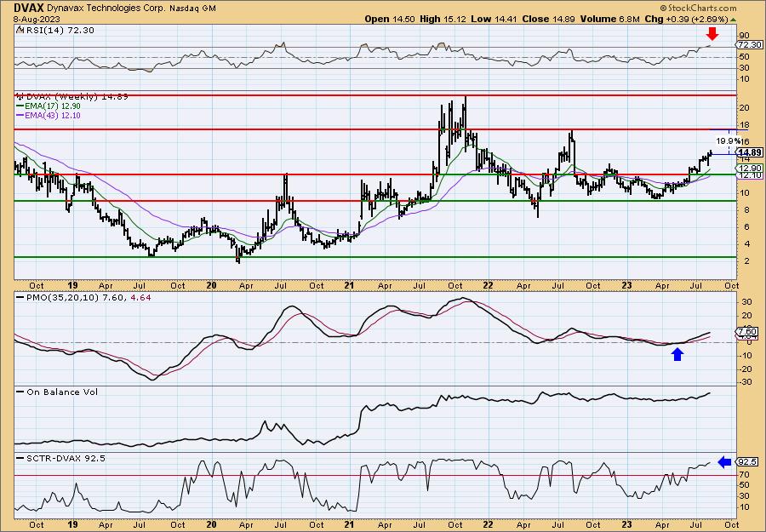This screenshot has width=766, height=532.
Task: Click the On Balance Vol legend
Action: [57, 392]
